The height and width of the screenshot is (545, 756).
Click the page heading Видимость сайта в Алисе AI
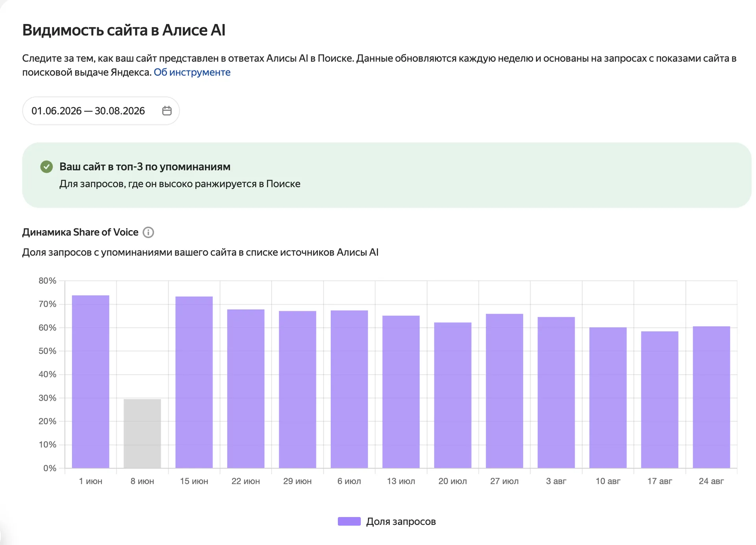point(124,30)
